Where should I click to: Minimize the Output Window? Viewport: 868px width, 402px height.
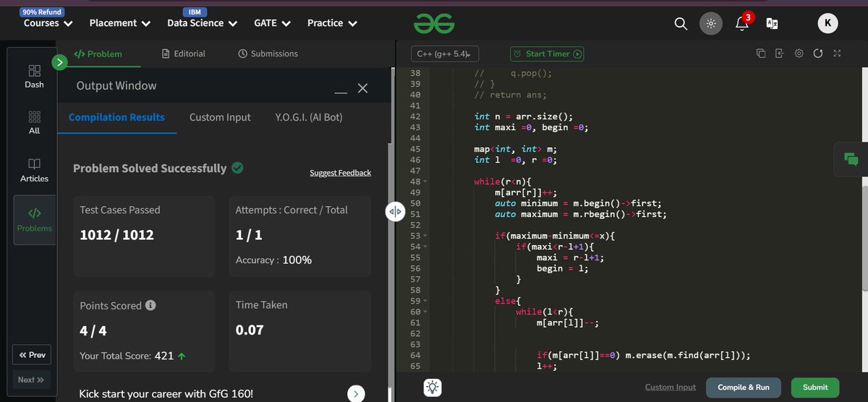pyautogui.click(x=341, y=93)
